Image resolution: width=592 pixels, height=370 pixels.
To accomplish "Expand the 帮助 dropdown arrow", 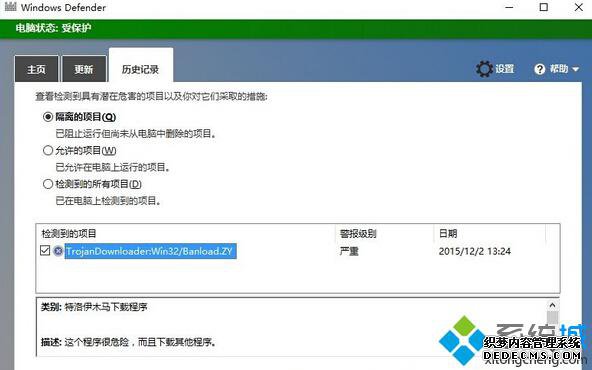I will [x=575, y=69].
